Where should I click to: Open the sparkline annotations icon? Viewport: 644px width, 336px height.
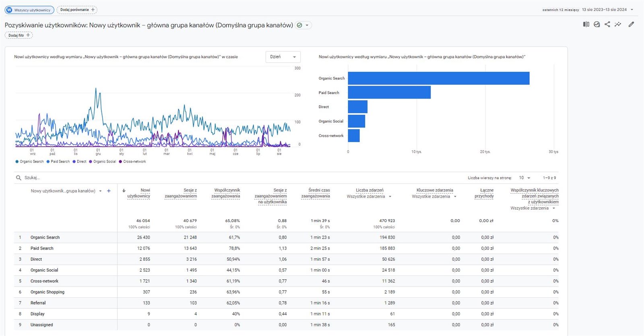[618, 25]
